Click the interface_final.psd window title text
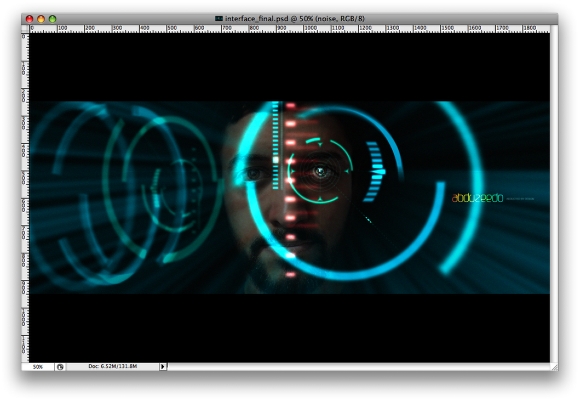 (294, 18)
